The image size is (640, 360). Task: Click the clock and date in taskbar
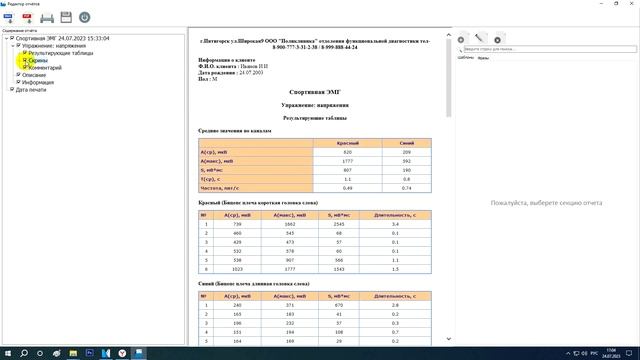[611, 353]
